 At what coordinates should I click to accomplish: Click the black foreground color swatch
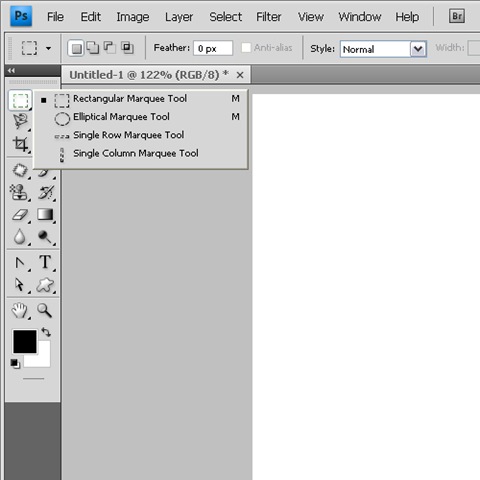click(x=25, y=341)
